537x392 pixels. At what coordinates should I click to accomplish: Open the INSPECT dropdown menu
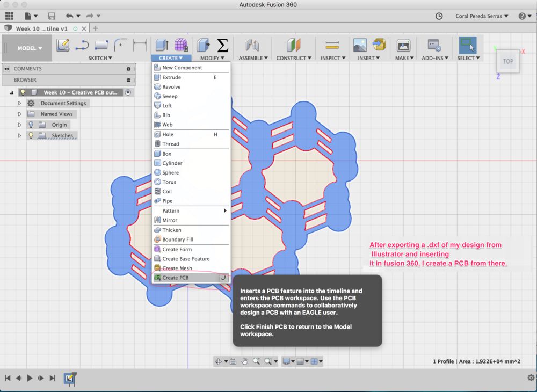click(333, 58)
